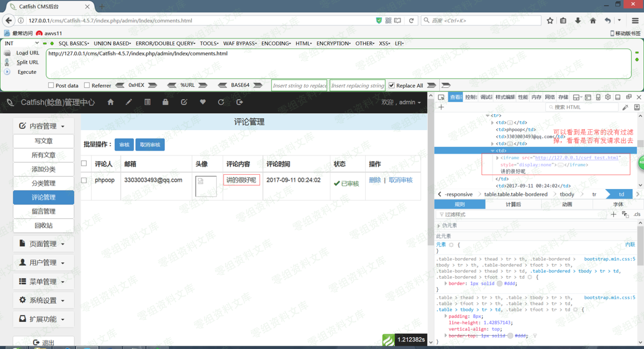
Task: Click the refresh icon in admin header
Action: coord(221,102)
